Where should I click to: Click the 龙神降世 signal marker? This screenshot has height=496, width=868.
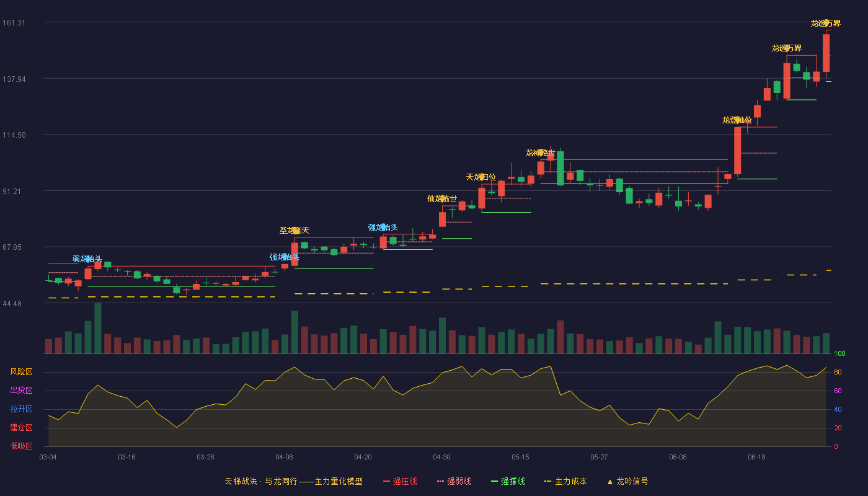[541, 153]
